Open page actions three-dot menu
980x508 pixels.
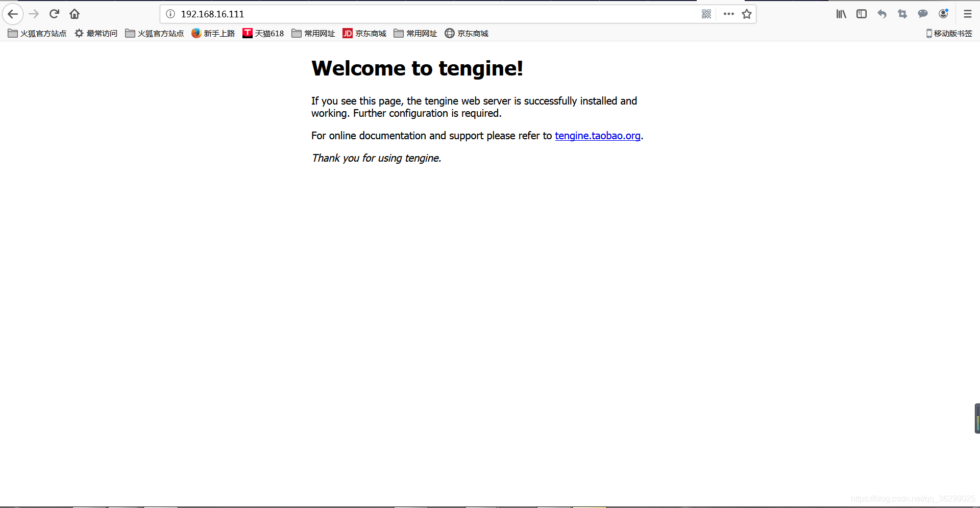[x=729, y=14]
